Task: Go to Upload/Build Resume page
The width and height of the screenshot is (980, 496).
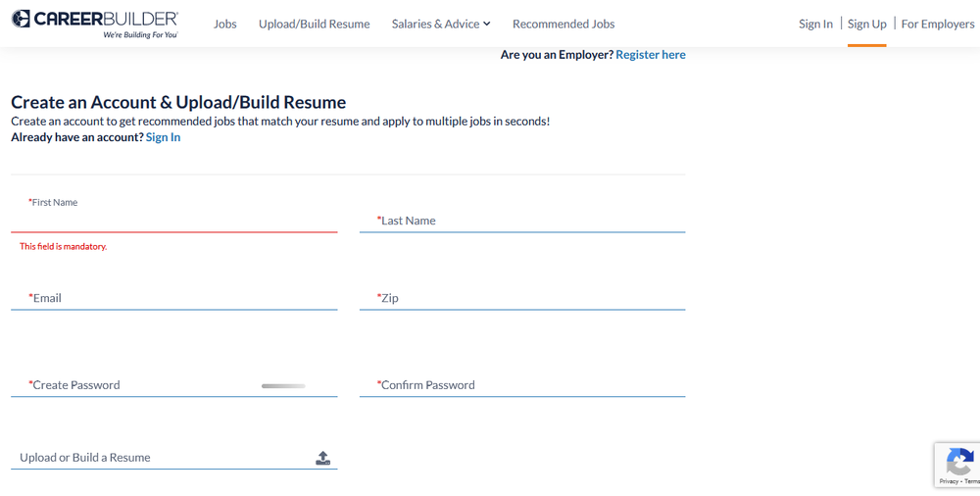Action: [315, 24]
